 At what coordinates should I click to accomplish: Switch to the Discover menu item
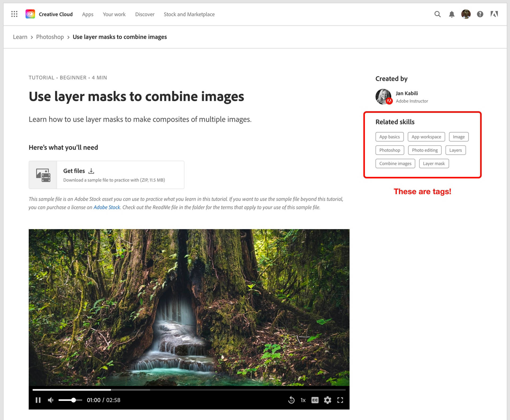coord(144,14)
